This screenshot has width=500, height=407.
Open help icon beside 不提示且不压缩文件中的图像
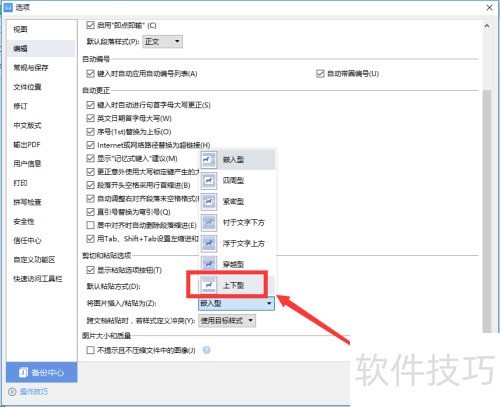[x=207, y=350]
